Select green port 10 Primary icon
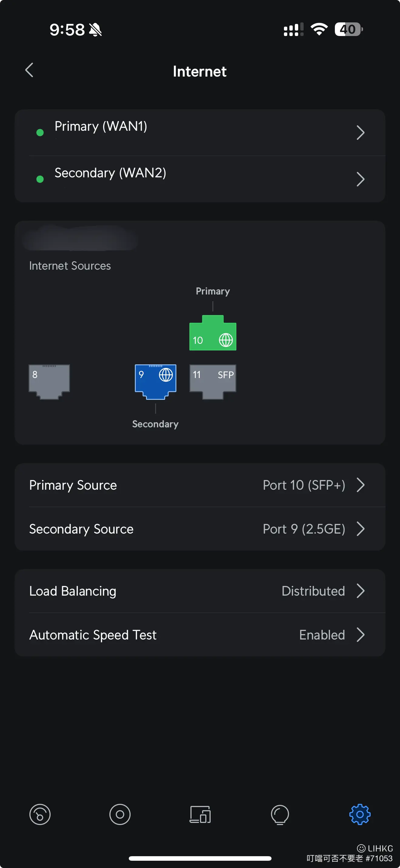The height and width of the screenshot is (868, 400). pyautogui.click(x=212, y=333)
